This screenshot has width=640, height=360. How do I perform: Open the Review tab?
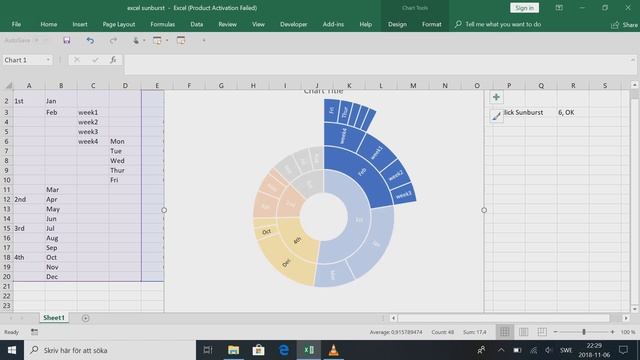click(x=227, y=24)
